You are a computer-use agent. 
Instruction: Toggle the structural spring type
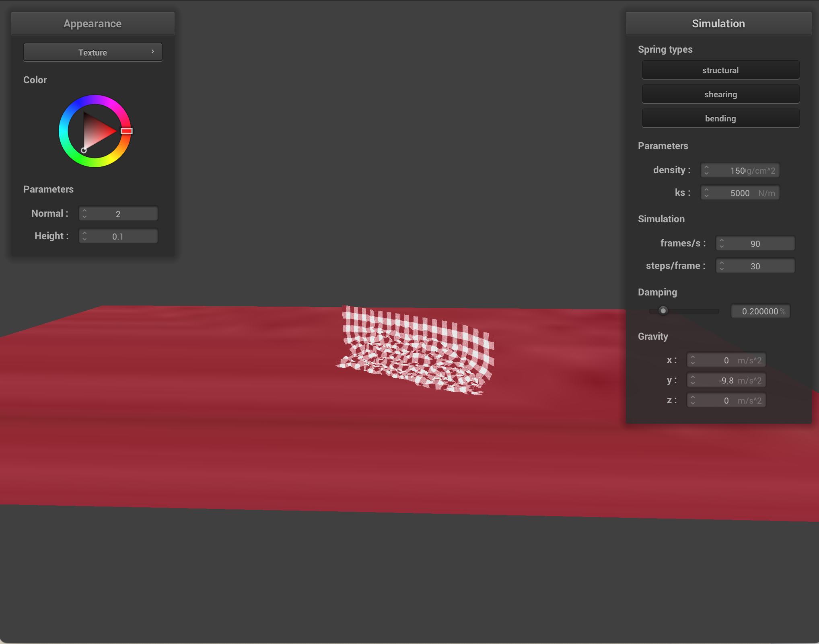(x=720, y=70)
